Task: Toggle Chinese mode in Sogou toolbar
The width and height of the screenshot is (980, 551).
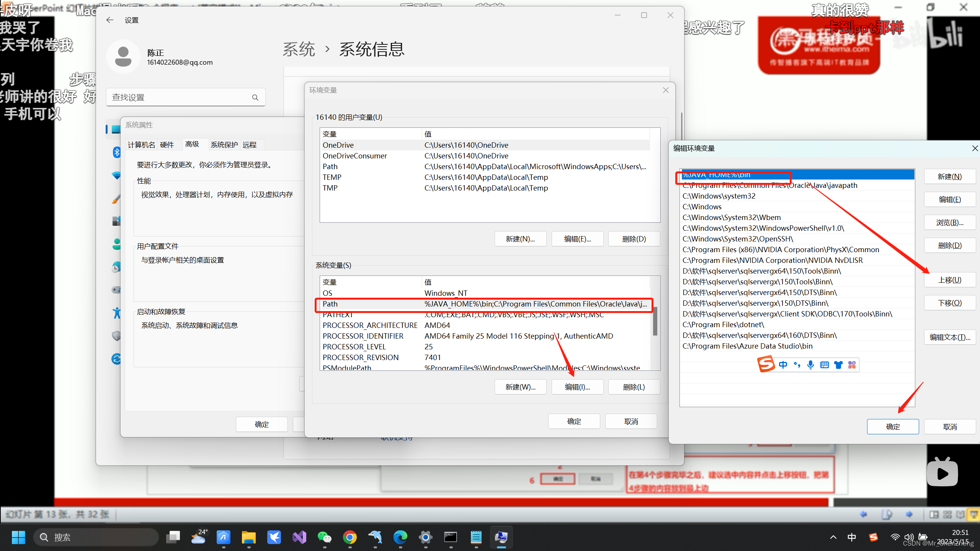Action: tap(783, 365)
